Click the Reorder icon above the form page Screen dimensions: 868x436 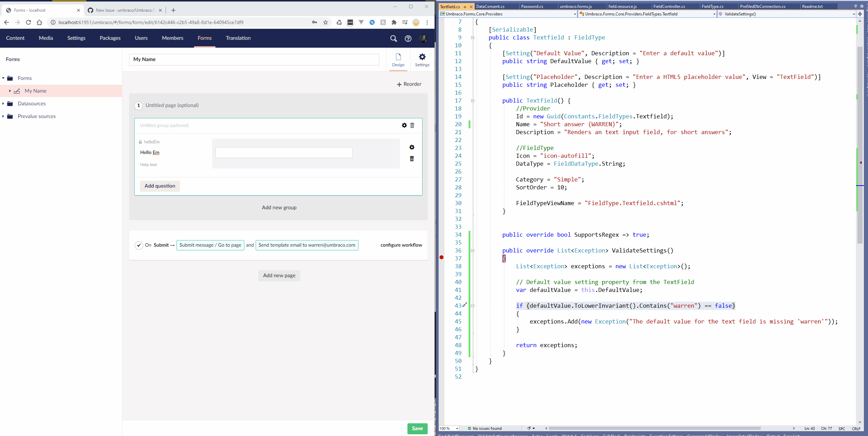[x=399, y=84]
